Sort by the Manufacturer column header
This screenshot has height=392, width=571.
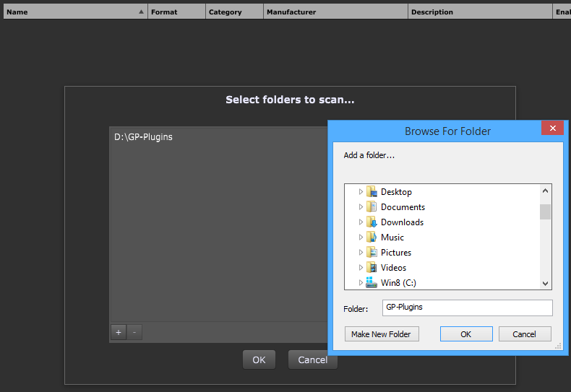click(335, 12)
